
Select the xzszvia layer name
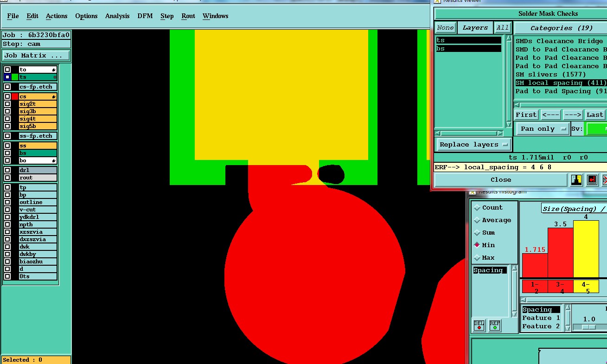(x=38, y=232)
